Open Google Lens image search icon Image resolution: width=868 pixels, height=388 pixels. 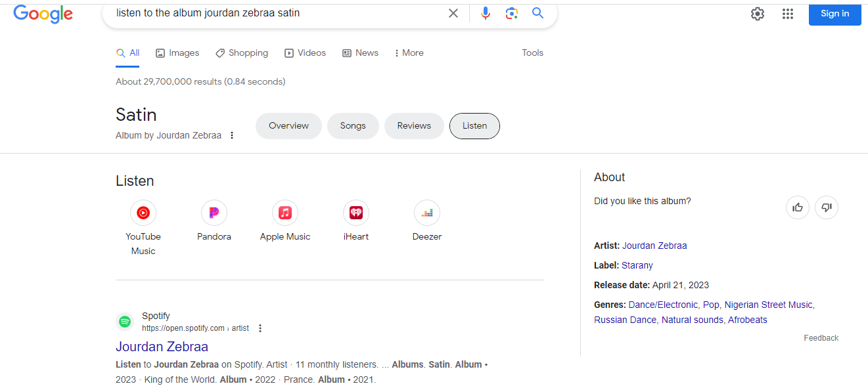coord(512,13)
